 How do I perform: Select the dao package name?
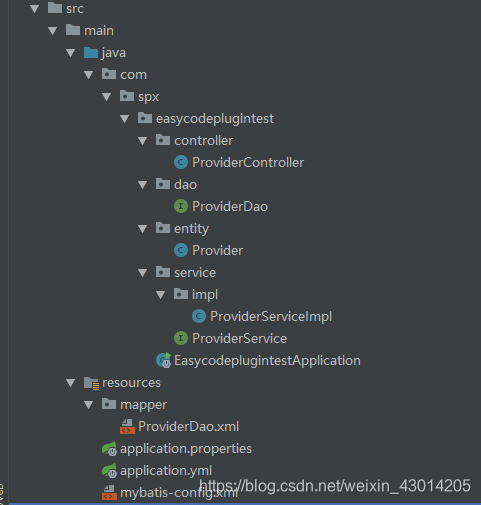[x=185, y=185]
